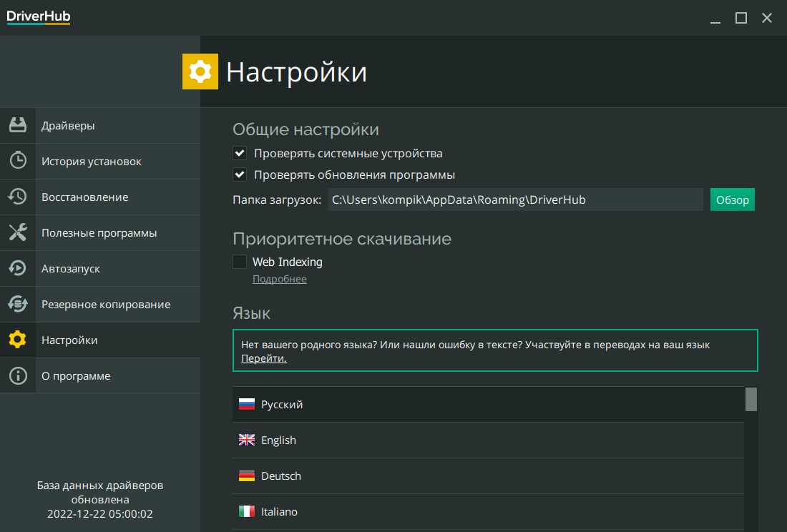Enable the Web Indexing checkbox
Screen dimensions: 787x532
(x=240, y=262)
